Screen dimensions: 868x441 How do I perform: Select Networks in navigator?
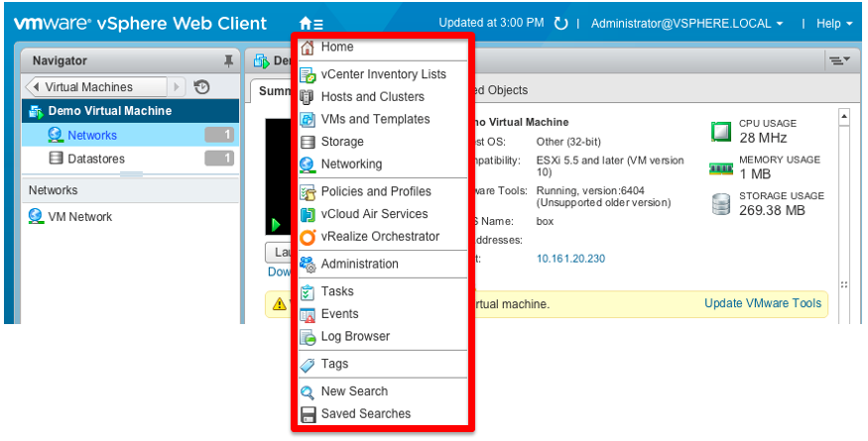[x=131, y=135]
